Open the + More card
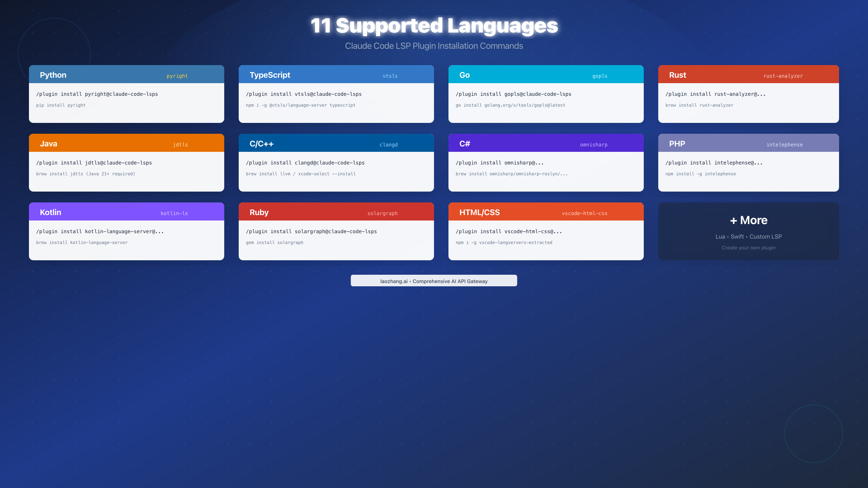 point(748,231)
